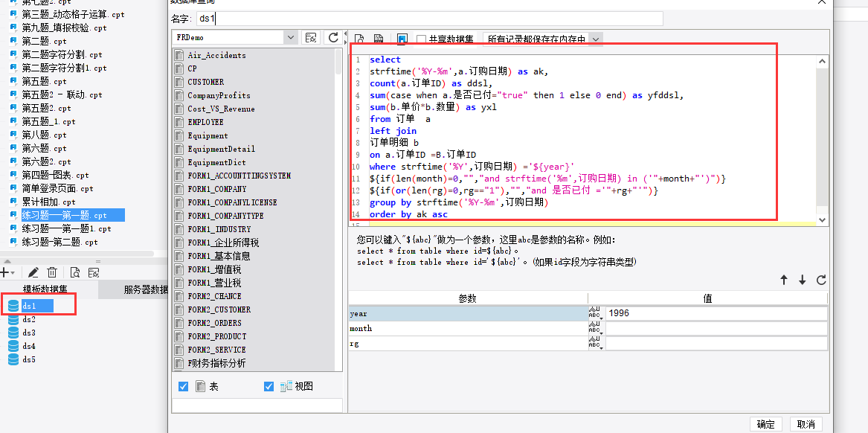Open the year parameter type dropdown
The width and height of the screenshot is (868, 433).
coord(595,314)
